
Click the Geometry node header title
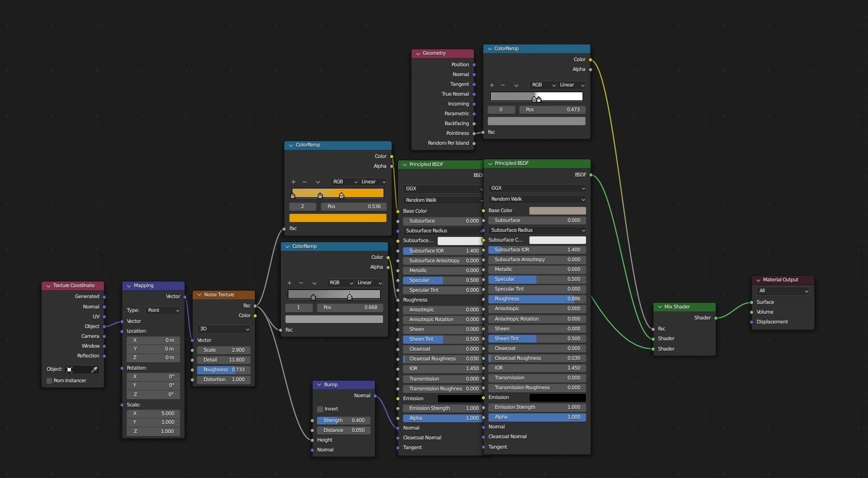tap(434, 53)
